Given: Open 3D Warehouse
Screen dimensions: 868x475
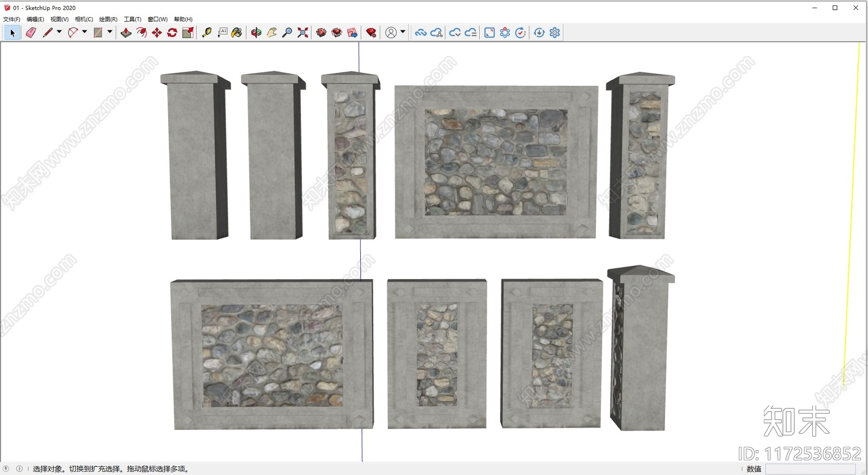Looking at the screenshot, I should pos(321,33).
